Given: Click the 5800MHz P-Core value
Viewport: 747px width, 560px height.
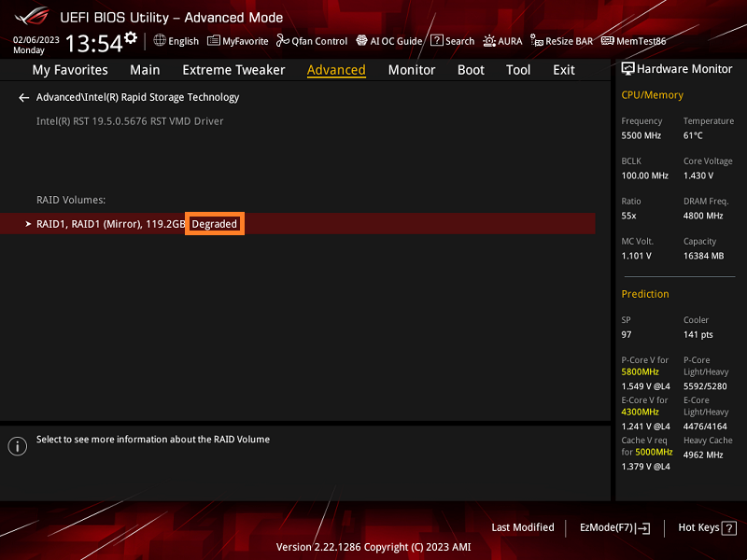Looking at the screenshot, I should pos(640,371).
